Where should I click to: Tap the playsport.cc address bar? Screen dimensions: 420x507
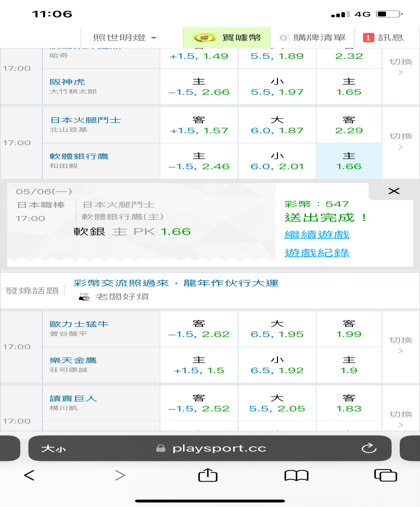tap(210, 449)
